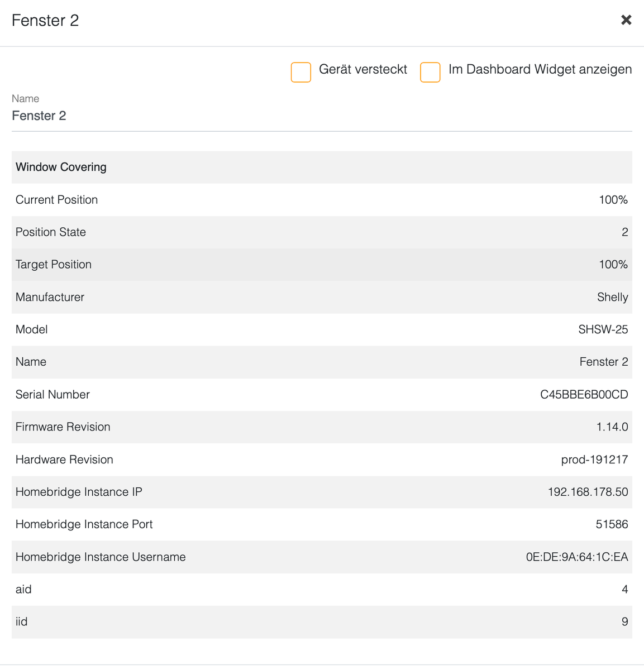Select the Position State row
The image size is (644, 670).
321,232
